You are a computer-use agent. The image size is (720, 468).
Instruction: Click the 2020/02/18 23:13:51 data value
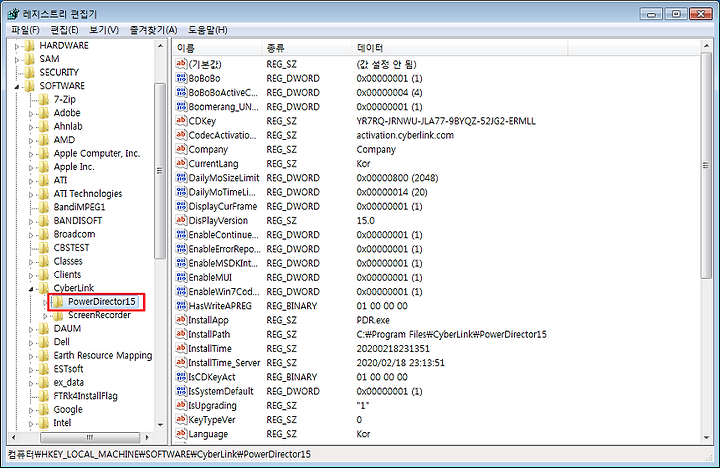400,363
